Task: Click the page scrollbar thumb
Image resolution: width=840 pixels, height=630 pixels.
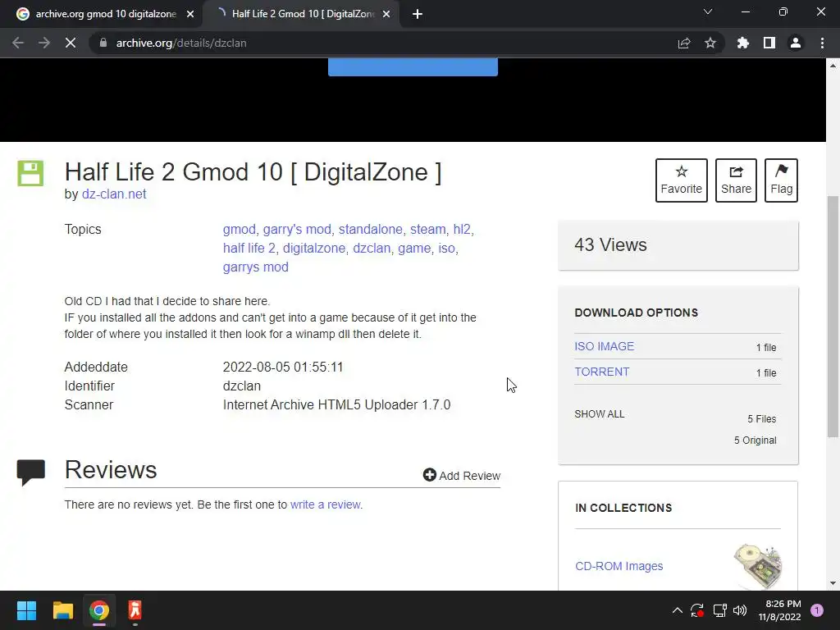Action: (x=833, y=316)
